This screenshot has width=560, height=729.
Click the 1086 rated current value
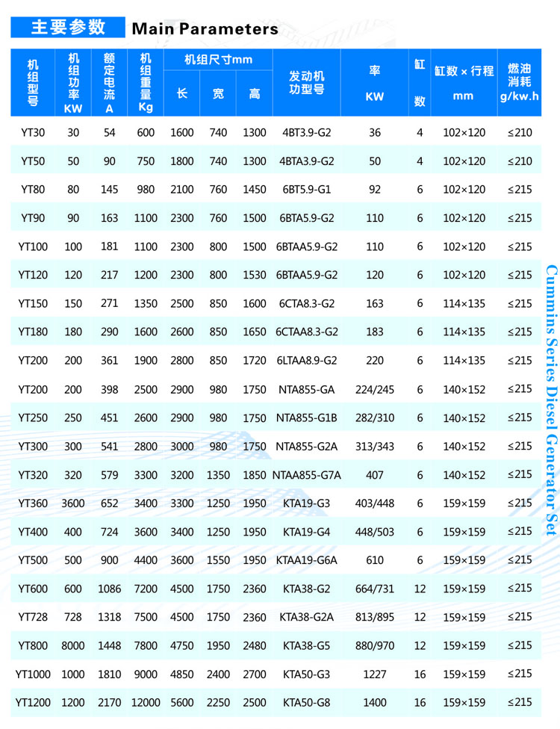tap(109, 589)
